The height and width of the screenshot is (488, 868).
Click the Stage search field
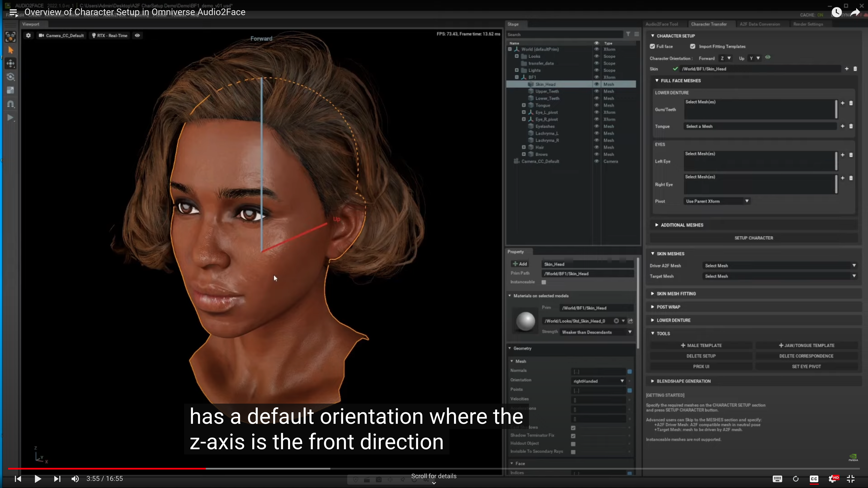564,34
